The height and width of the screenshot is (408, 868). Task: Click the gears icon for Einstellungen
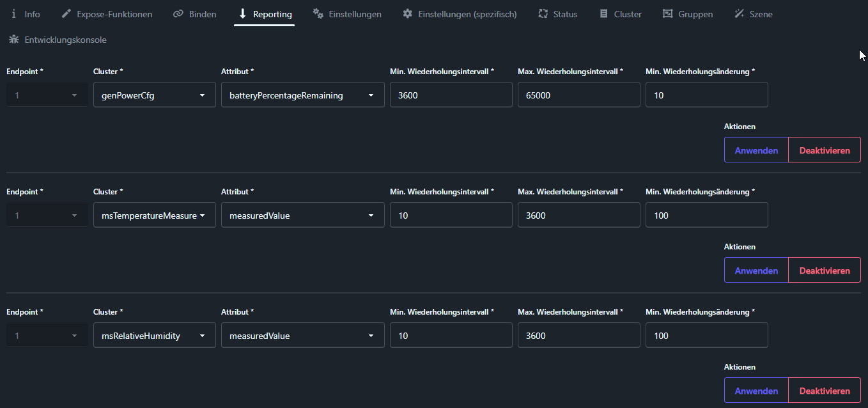(x=318, y=14)
